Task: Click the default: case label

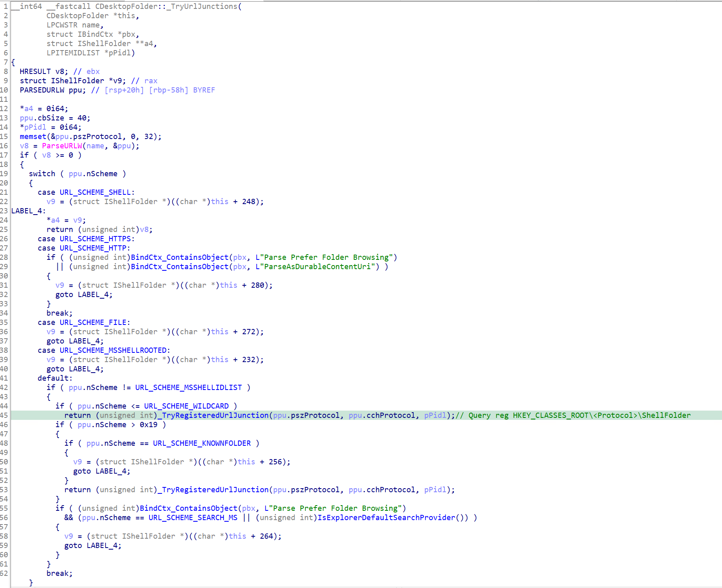Action: coord(55,378)
